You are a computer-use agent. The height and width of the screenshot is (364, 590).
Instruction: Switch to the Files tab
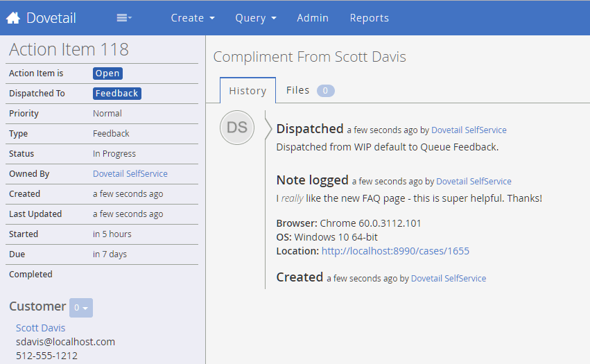pos(298,91)
